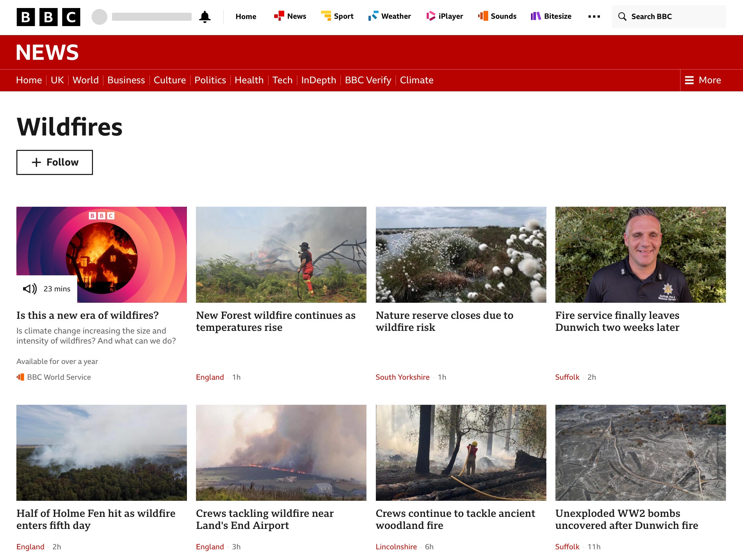Click the orange Sounds icon
Screen dimensions: 743x560
[x=483, y=16]
